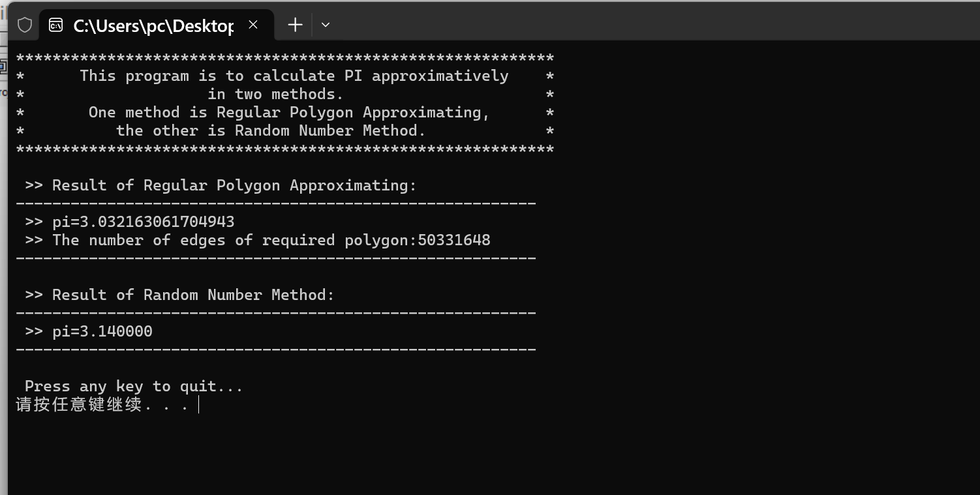Click the 'Press any key to quit...' line
Image resolution: width=980 pixels, height=495 pixels.
(x=134, y=386)
